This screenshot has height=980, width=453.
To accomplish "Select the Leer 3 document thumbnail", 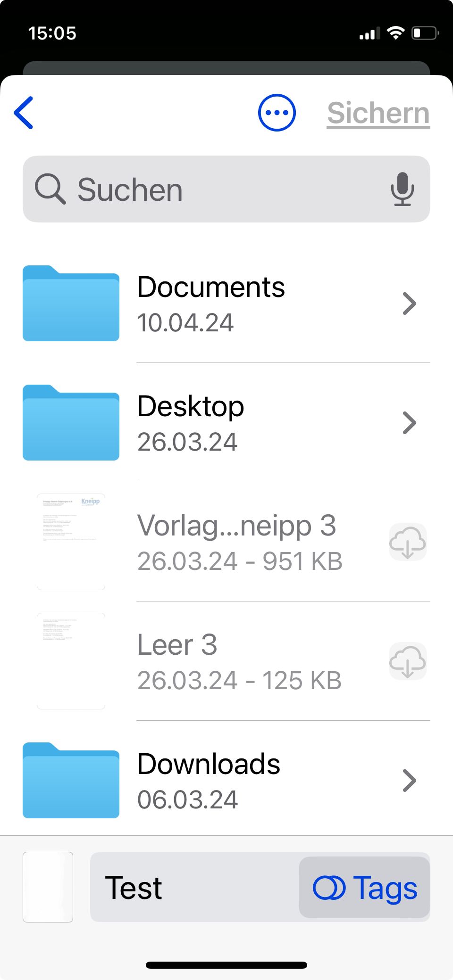I will pos(71,661).
